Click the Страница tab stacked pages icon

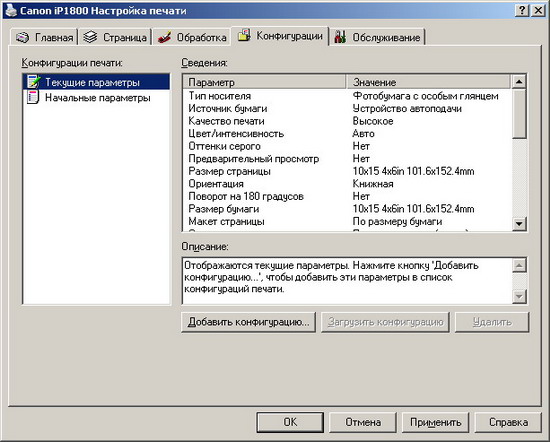coord(90,37)
